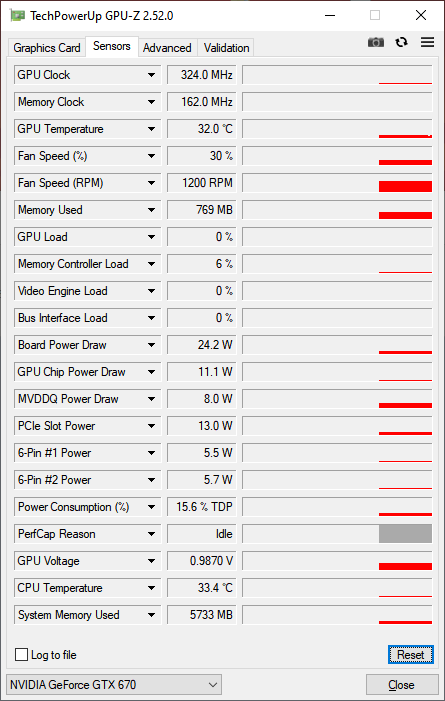Click the PerfCap Reason gray graph bar
Viewport: 445px width, 701px height.
pos(405,534)
